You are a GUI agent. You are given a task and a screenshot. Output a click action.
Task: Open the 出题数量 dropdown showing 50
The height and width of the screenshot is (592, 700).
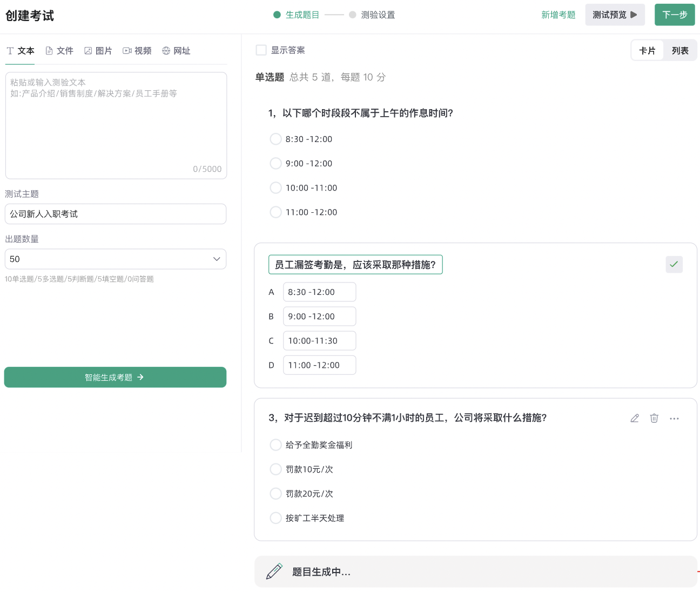click(115, 259)
